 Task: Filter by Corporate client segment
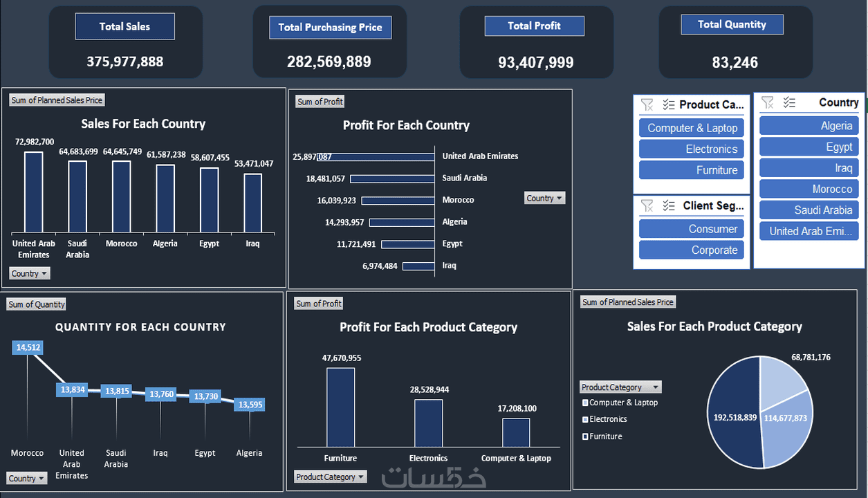(692, 250)
